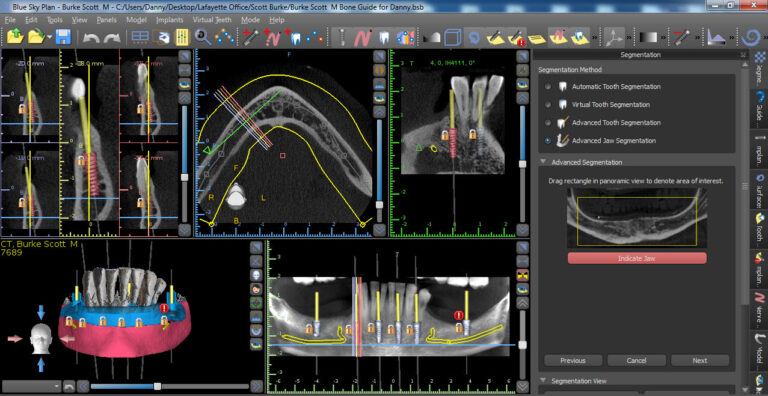Toggle the 3D wireframe cube icon
This screenshot has height=396, width=768.
click(453, 37)
